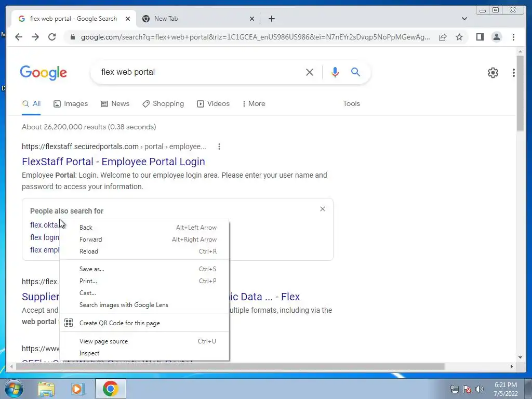Switch to the New Tab browser tab

(198, 19)
